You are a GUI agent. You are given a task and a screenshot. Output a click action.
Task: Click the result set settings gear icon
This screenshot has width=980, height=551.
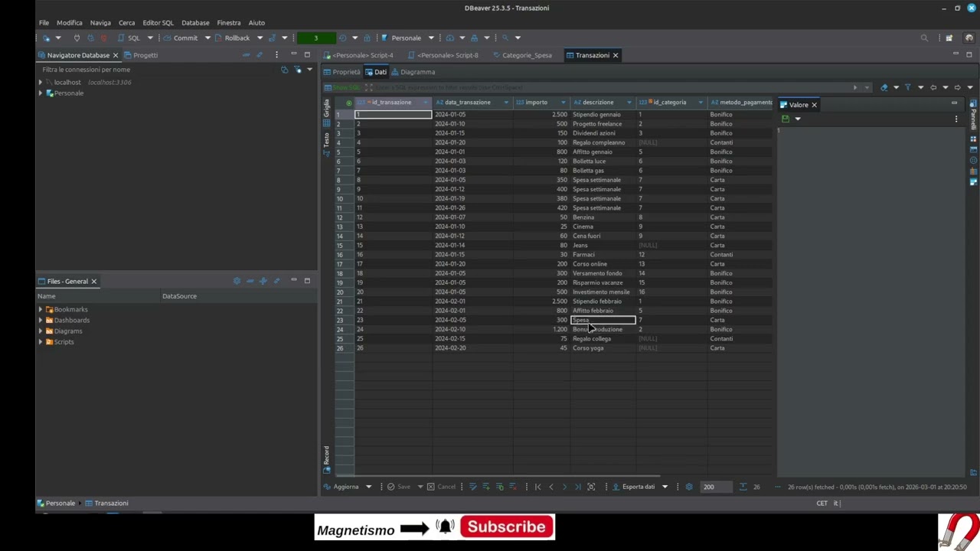(688, 487)
